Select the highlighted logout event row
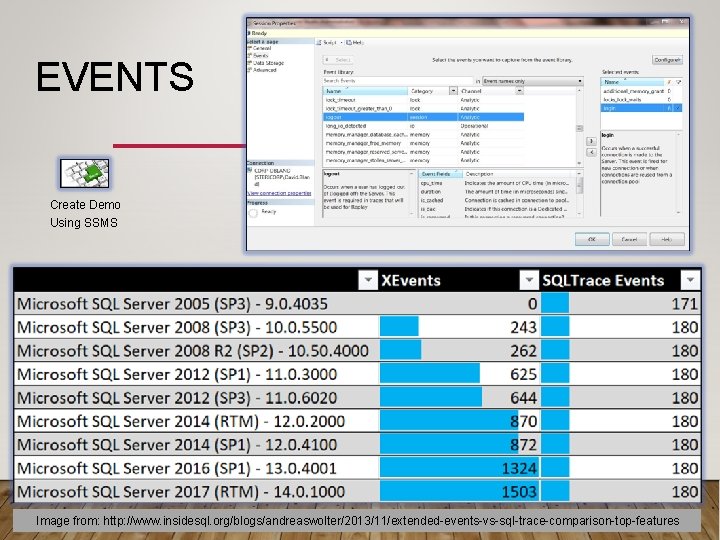The width and height of the screenshot is (720, 540). 423,117
